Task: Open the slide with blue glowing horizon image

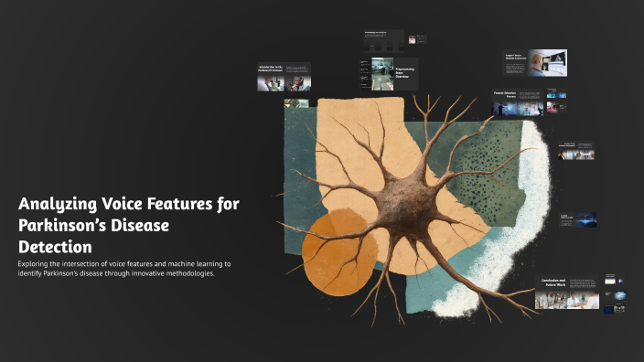Action: click(578, 220)
